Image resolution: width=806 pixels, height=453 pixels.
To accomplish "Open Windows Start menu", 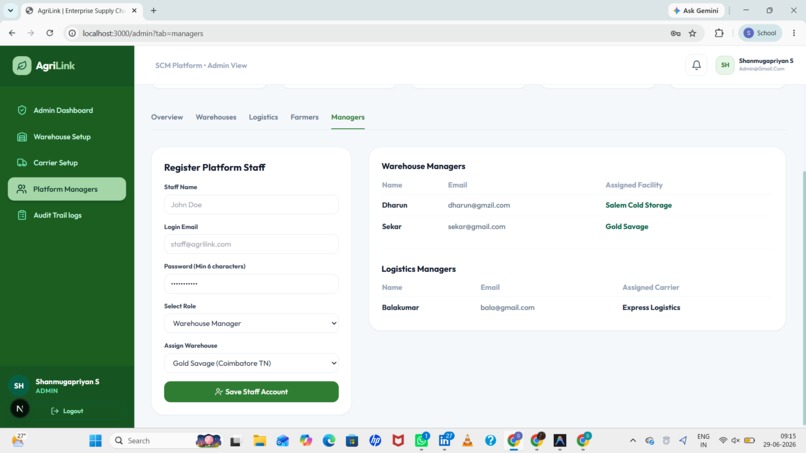I will [x=95, y=441].
